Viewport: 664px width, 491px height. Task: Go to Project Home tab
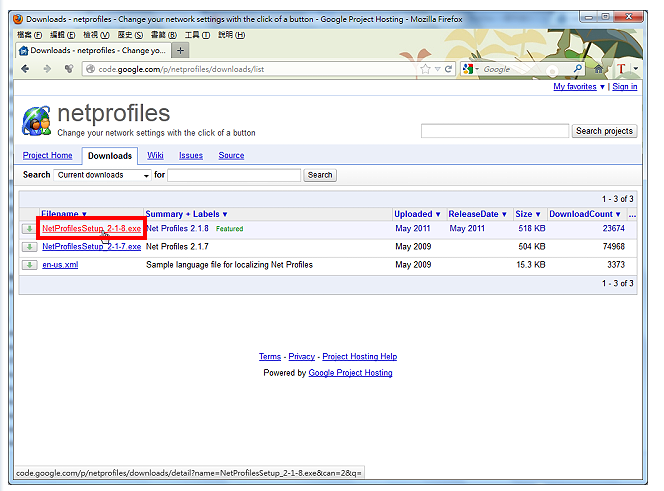coord(47,155)
